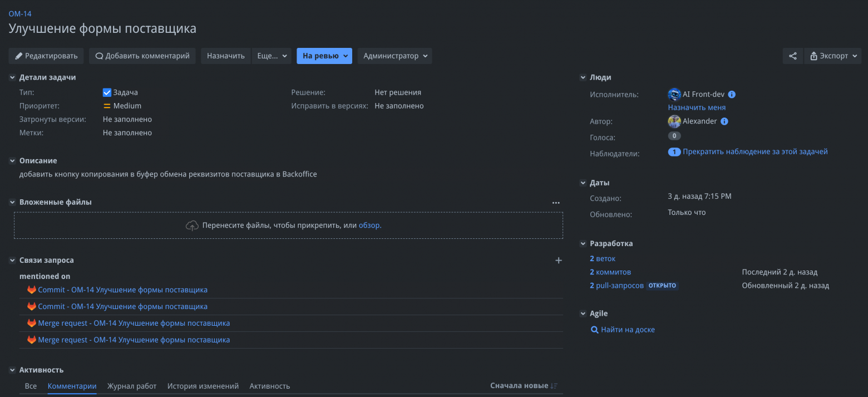The width and height of the screenshot is (868, 397).
Task: Collapse the Описание section
Action: pos(13,161)
